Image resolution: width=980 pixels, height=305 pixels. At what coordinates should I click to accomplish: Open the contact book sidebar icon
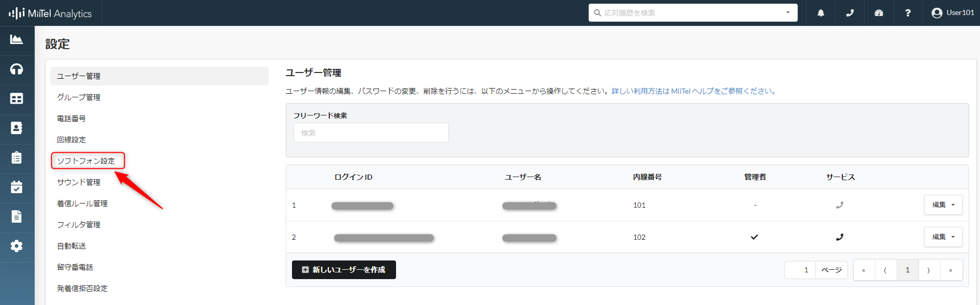pyautogui.click(x=17, y=128)
